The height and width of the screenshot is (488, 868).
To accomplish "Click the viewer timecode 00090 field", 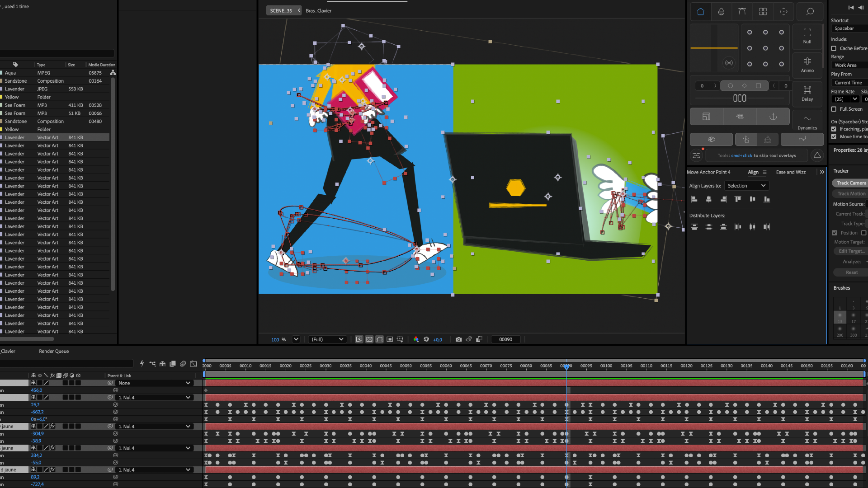I will [505, 339].
